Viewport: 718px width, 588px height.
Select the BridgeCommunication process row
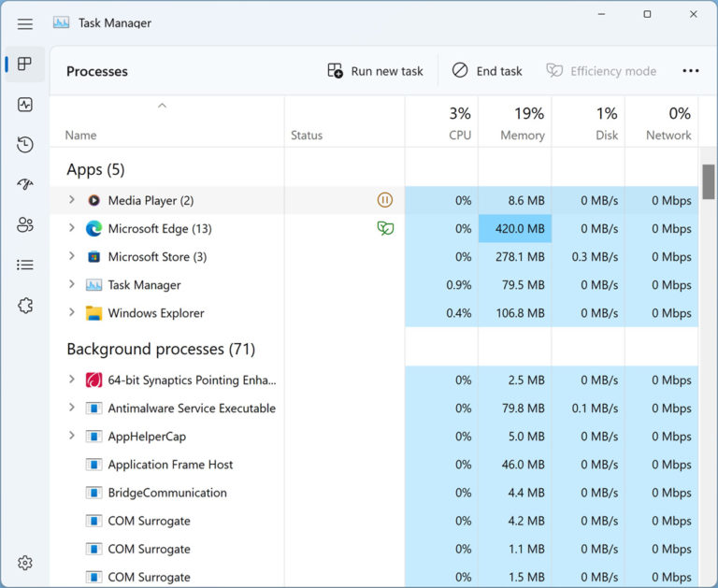[374, 493]
